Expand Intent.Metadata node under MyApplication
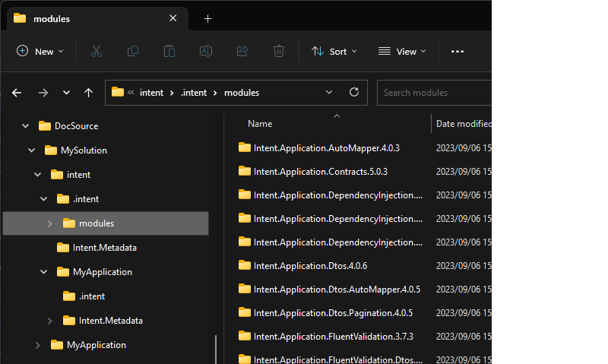608x364 pixels. (x=49, y=321)
